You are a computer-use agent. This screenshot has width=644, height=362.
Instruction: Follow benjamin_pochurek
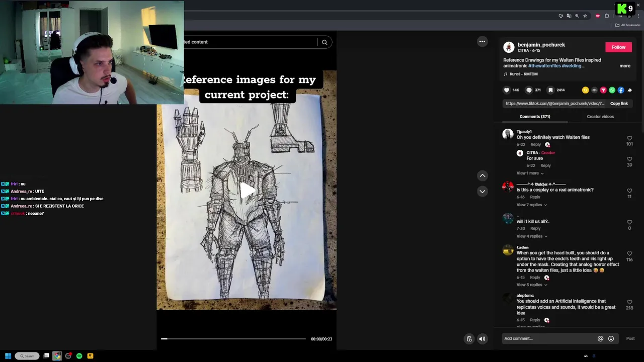[618, 47]
